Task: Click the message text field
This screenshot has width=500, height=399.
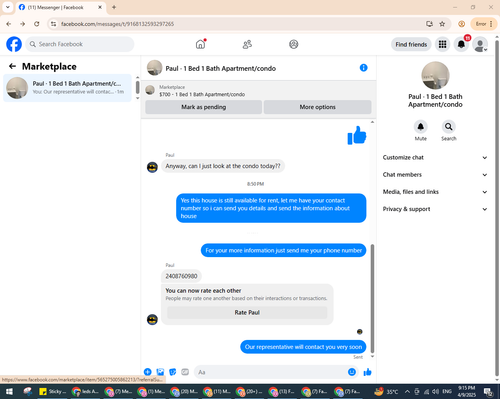Action: tap(270, 372)
